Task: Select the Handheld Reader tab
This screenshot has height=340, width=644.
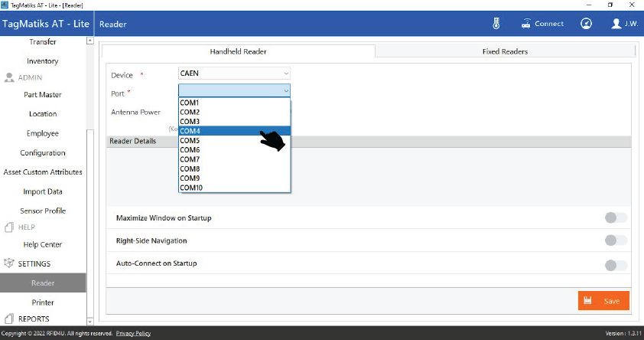Action: point(238,51)
